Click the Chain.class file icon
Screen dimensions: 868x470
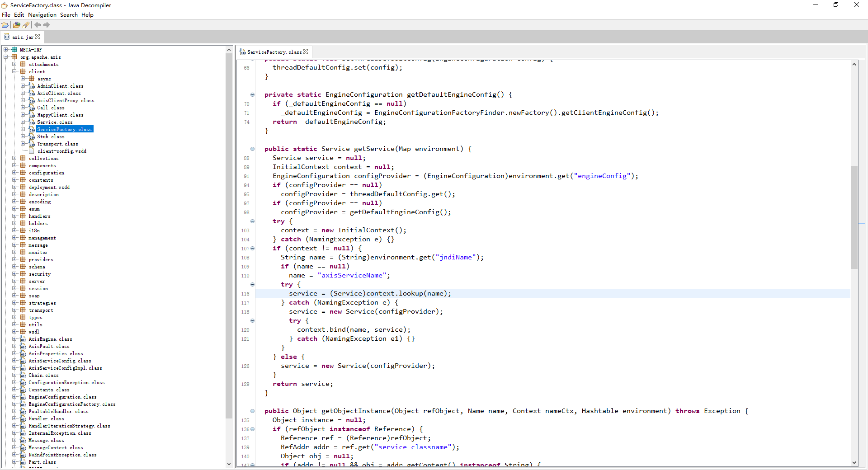click(x=23, y=375)
